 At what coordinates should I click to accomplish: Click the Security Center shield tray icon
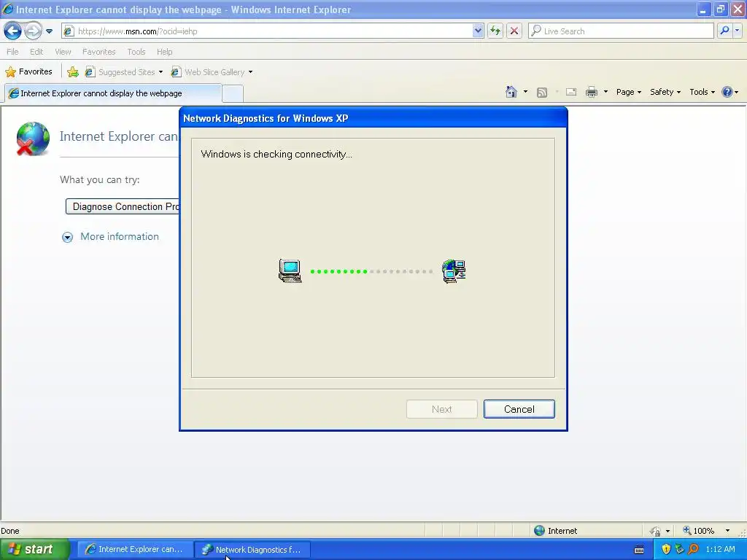point(666,550)
